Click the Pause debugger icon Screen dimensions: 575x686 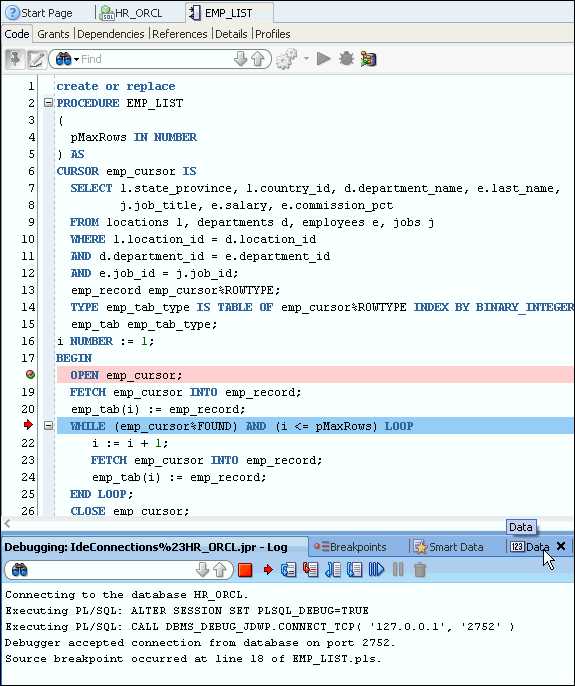pyautogui.click(x=398, y=570)
